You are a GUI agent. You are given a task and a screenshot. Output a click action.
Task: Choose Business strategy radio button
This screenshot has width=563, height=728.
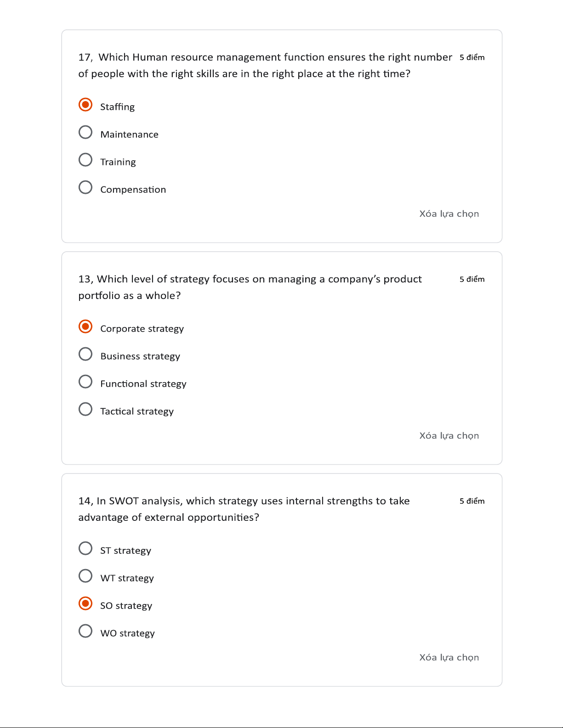(x=85, y=354)
